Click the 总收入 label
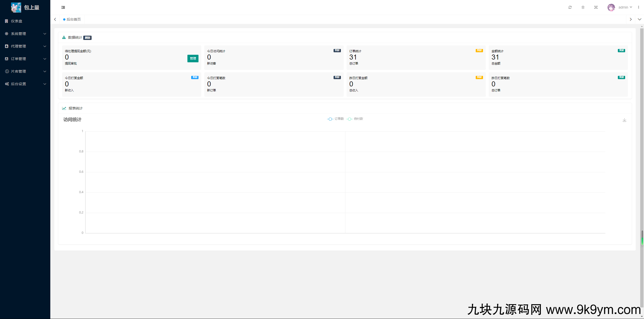The width and height of the screenshot is (644, 319). click(354, 90)
